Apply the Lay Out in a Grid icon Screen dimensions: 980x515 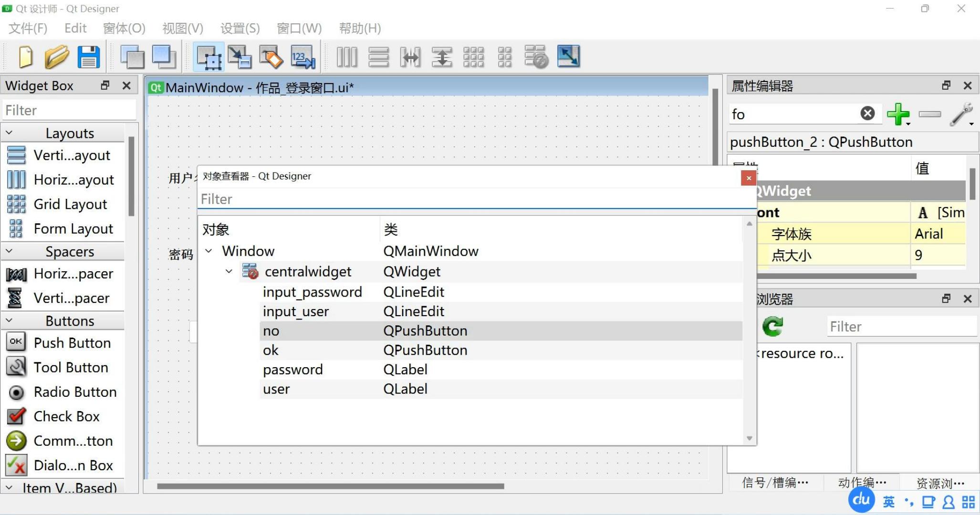[x=473, y=57]
